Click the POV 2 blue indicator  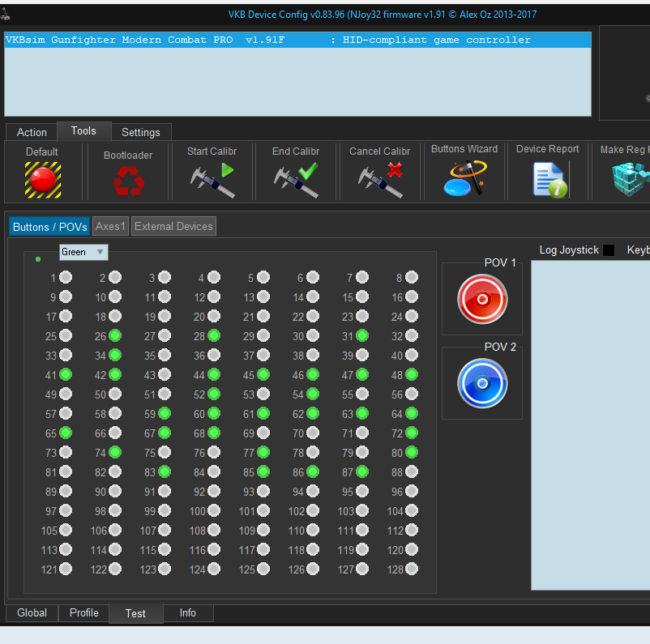[482, 383]
